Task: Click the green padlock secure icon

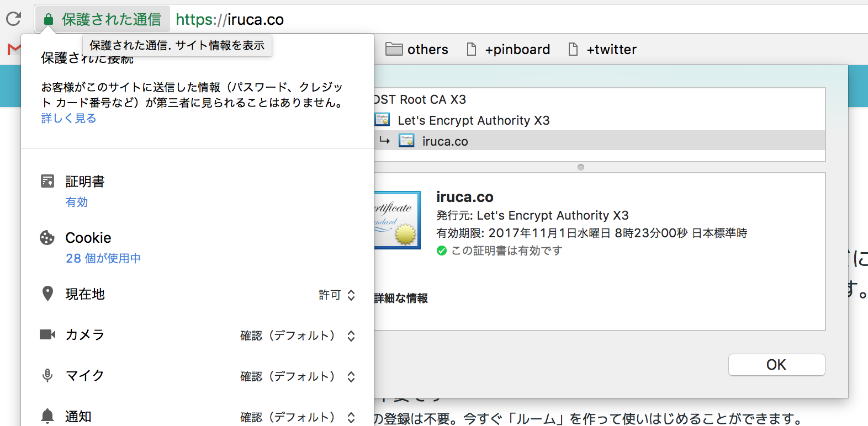Action: click(x=49, y=20)
